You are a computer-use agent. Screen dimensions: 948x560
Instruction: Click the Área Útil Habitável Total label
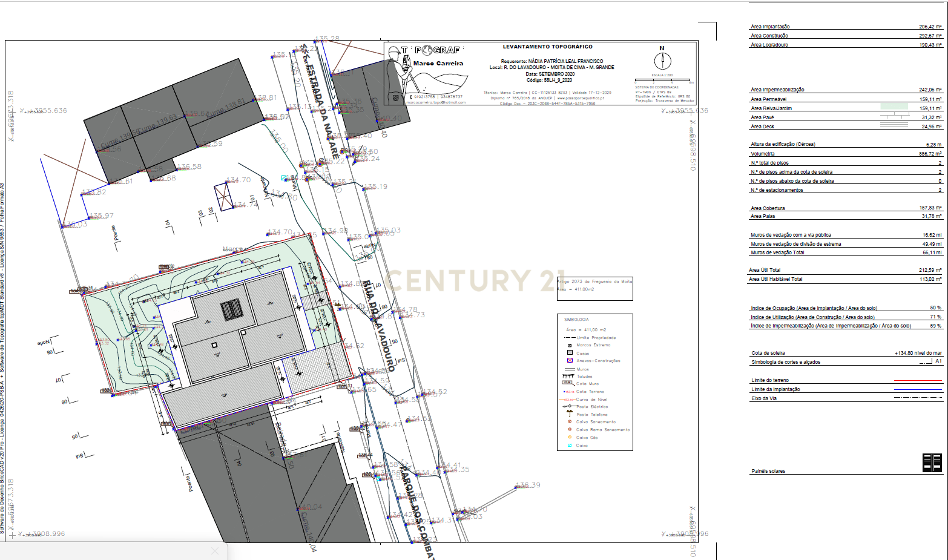[775, 279]
